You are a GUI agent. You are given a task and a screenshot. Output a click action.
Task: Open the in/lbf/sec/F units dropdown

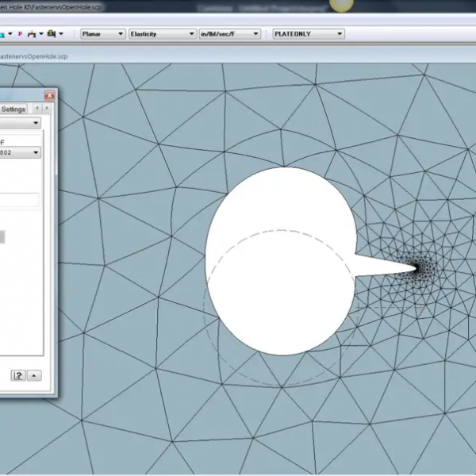click(x=230, y=34)
